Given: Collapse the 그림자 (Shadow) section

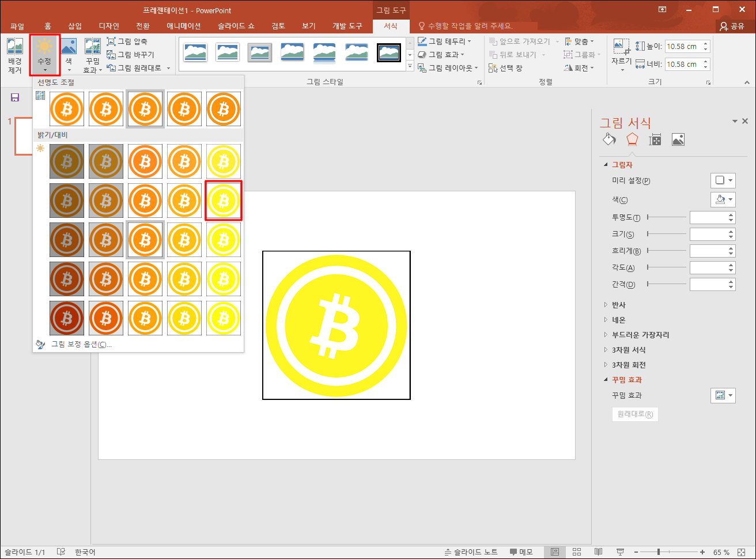Looking at the screenshot, I should point(606,165).
